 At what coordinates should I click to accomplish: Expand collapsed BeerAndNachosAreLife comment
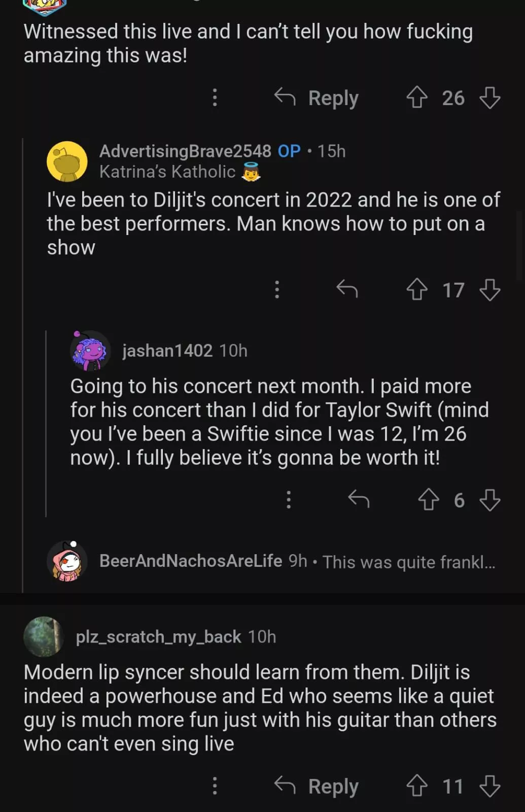coord(297,561)
